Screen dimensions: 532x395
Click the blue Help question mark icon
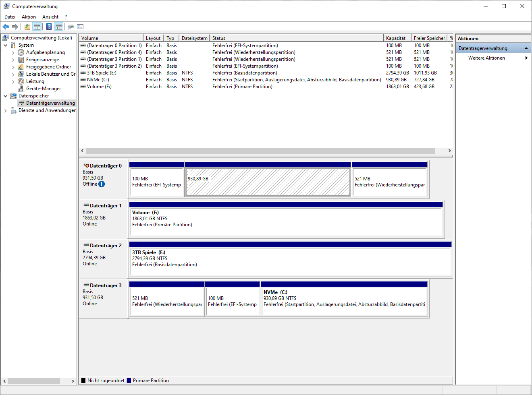pyautogui.click(x=49, y=27)
